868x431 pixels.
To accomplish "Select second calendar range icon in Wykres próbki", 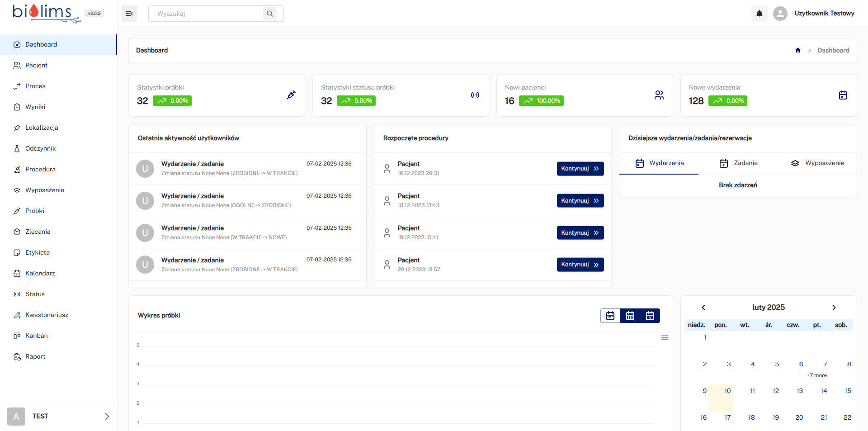I will point(630,316).
